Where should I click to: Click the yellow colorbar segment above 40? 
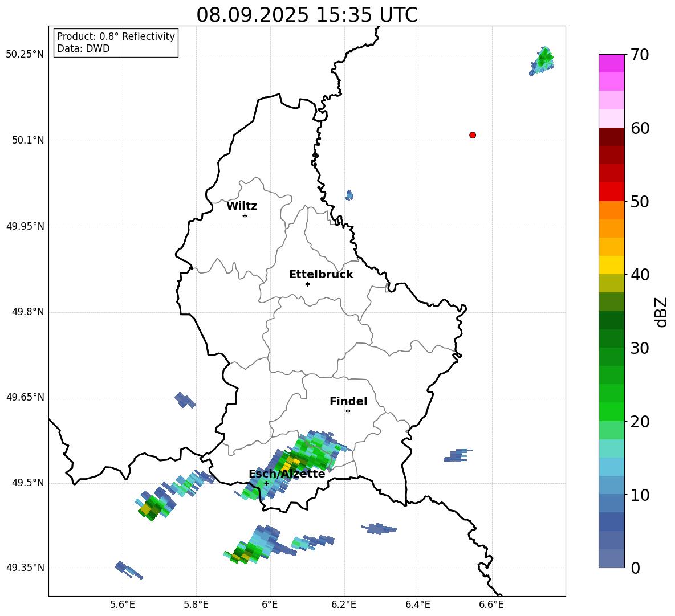pyautogui.click(x=611, y=265)
